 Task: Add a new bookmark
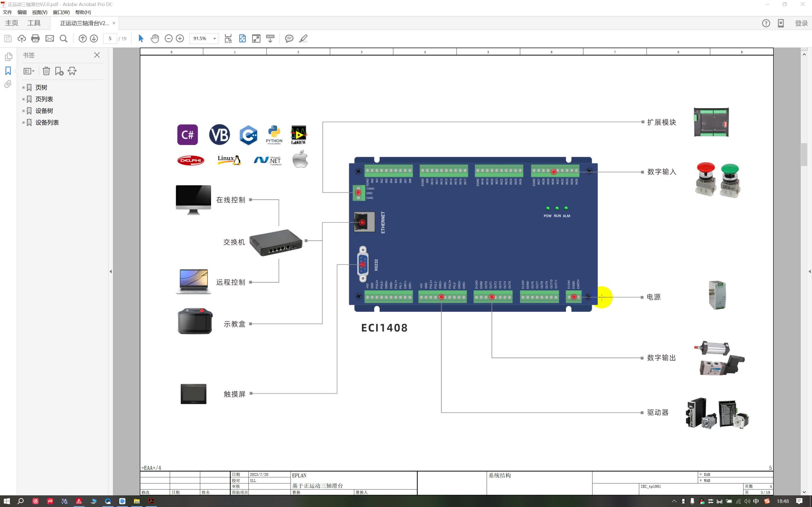59,71
